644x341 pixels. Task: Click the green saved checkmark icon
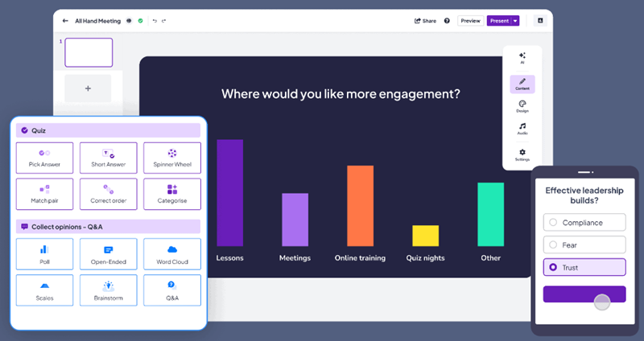(140, 21)
